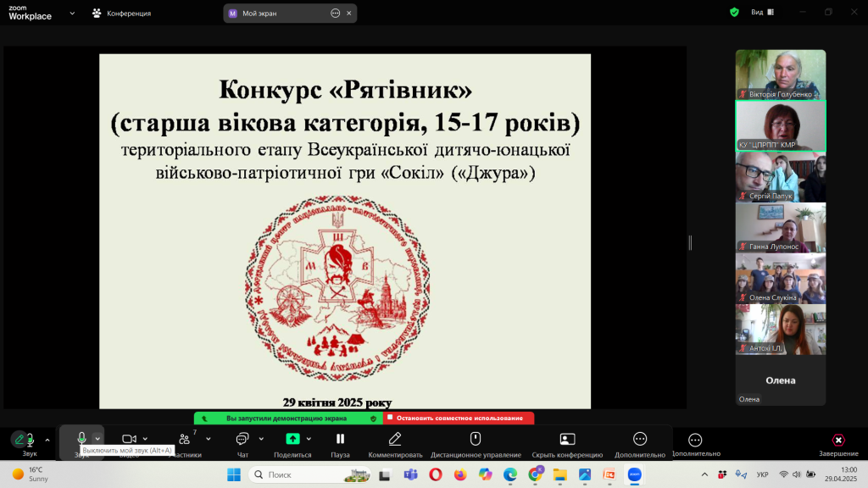Image resolution: width=868 pixels, height=488 pixels.
Task: Open the outer Дополнительно three-dots button
Action: click(695, 440)
